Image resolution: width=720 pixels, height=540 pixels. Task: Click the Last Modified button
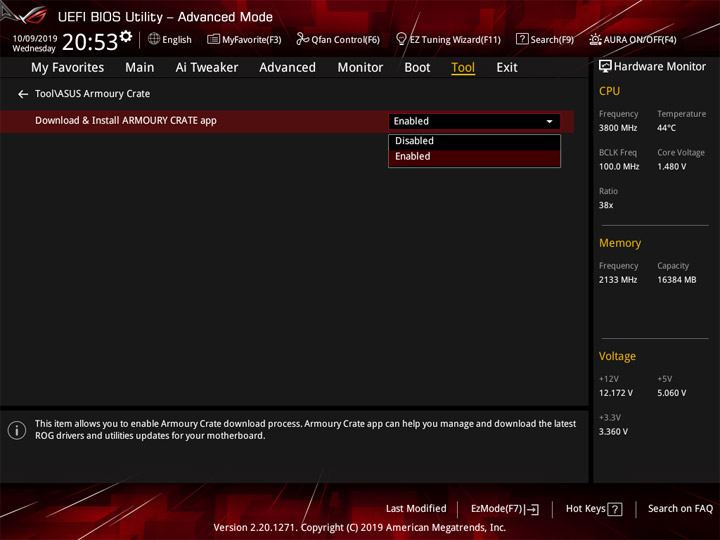[x=416, y=509]
